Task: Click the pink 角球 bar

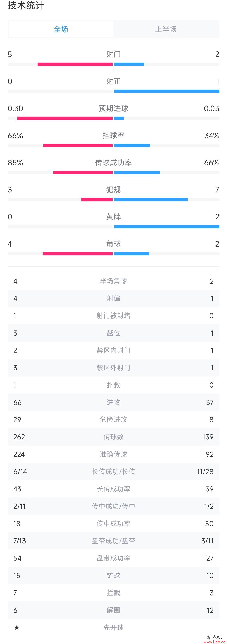Action: pyautogui.click(x=78, y=254)
